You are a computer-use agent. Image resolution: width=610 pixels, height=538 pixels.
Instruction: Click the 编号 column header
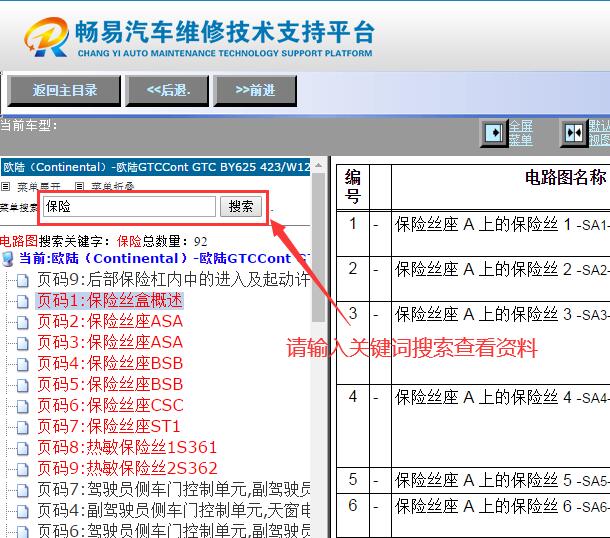(352, 187)
